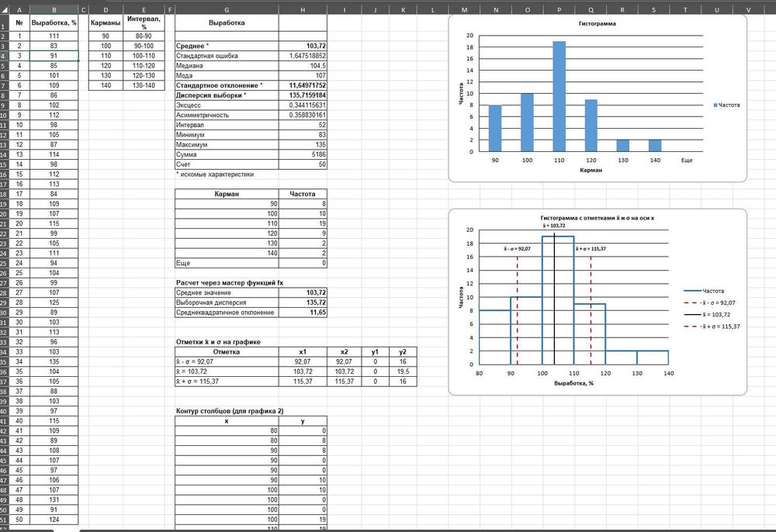Screen dimensions: 776x532
Task: Select the row number cell 50 in column A
Action: coord(19,520)
